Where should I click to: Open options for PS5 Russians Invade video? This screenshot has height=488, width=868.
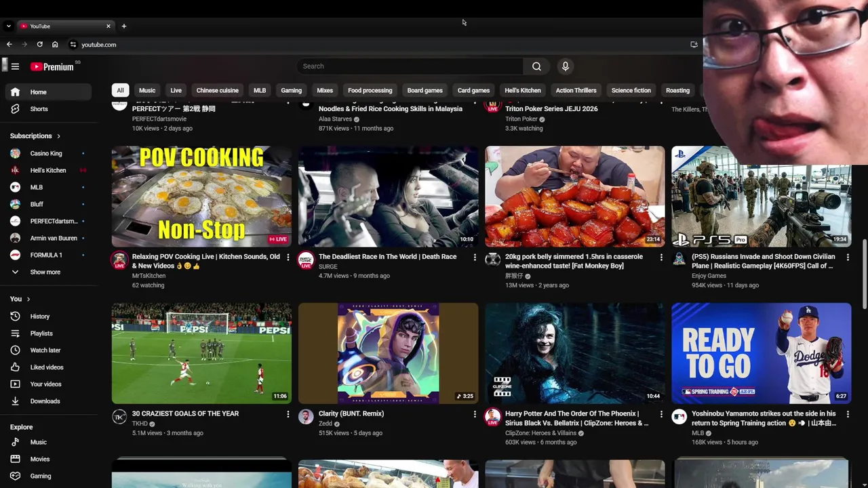pyautogui.click(x=848, y=258)
